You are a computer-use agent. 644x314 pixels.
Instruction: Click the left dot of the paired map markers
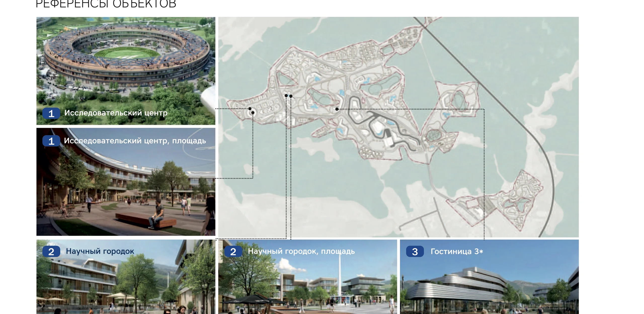[x=286, y=96]
